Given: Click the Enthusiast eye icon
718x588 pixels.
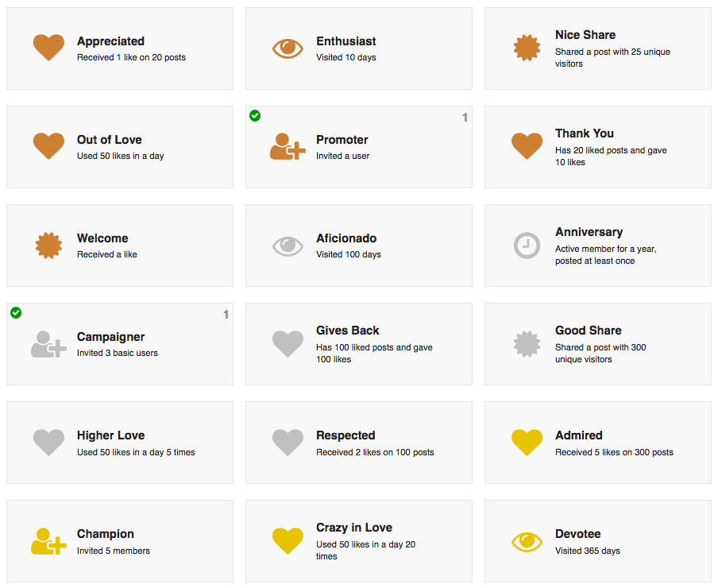Looking at the screenshot, I should coord(288,48).
